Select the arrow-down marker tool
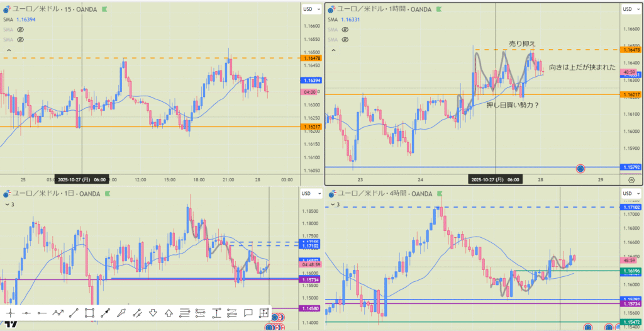Viewport: 644px width, 331px height. click(x=153, y=313)
